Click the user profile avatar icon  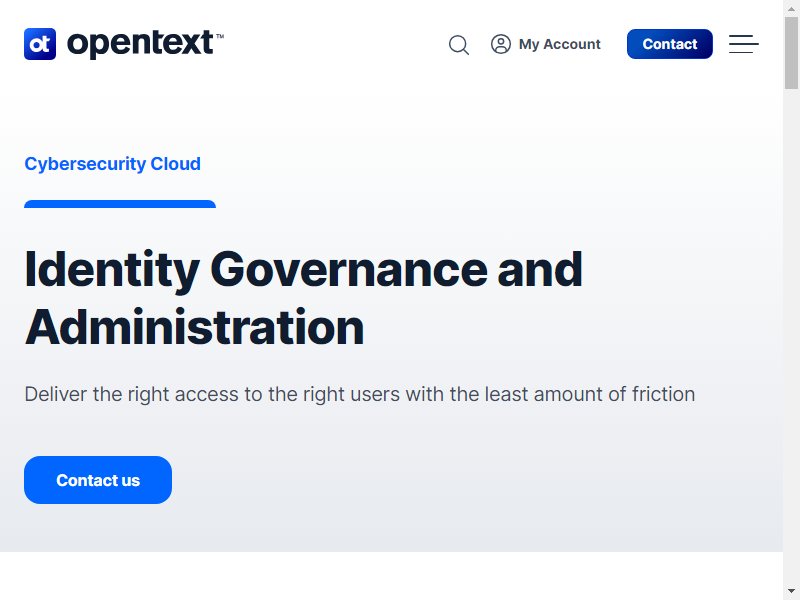[501, 44]
